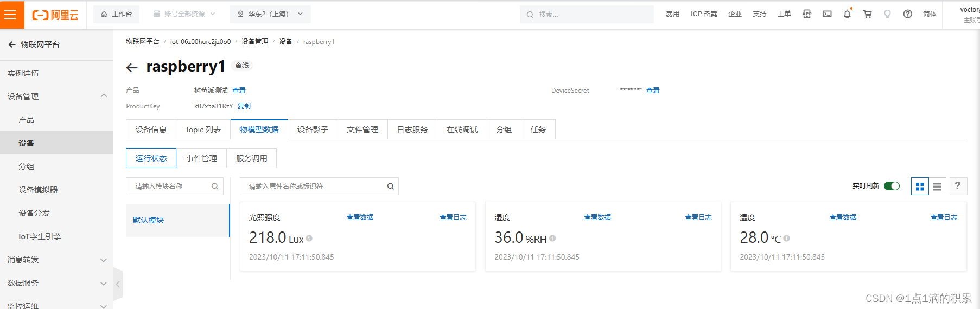Select 默认模块 in module list

point(177,220)
